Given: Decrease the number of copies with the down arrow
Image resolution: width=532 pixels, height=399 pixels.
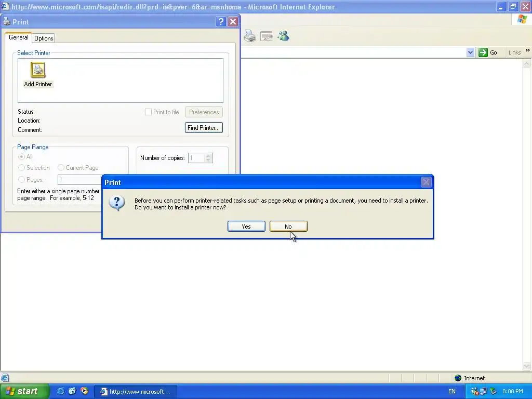Looking at the screenshot, I should pos(209,160).
